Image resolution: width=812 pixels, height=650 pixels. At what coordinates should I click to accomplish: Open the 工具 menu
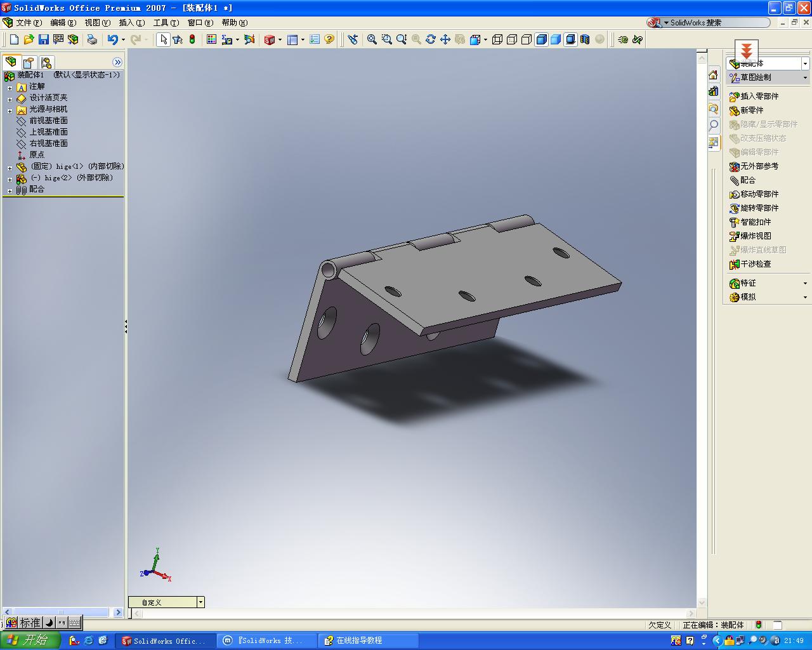pyautogui.click(x=166, y=23)
